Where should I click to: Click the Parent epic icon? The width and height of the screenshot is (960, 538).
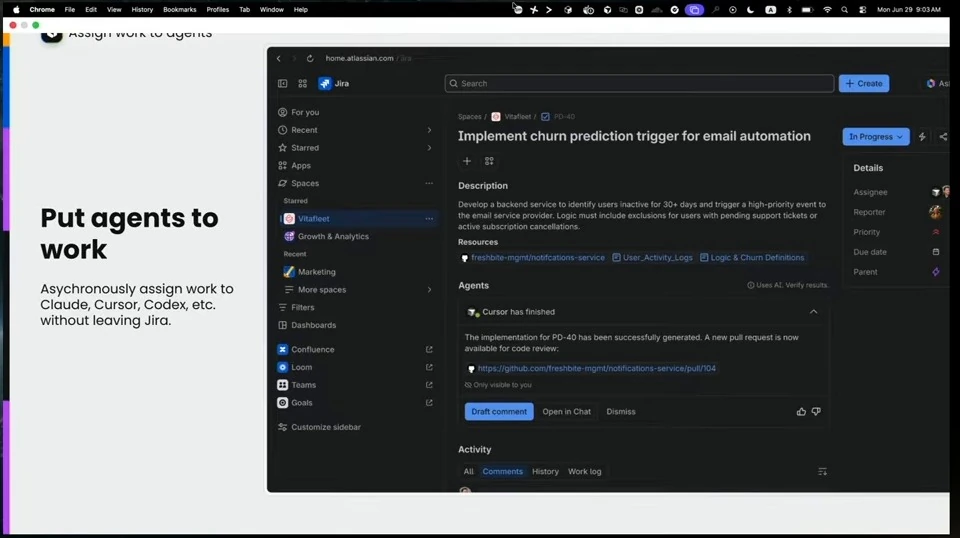tap(936, 272)
